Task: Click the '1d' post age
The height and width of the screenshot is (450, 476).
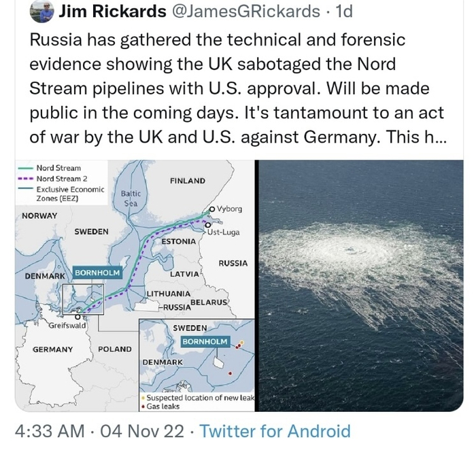Action: click(x=345, y=11)
